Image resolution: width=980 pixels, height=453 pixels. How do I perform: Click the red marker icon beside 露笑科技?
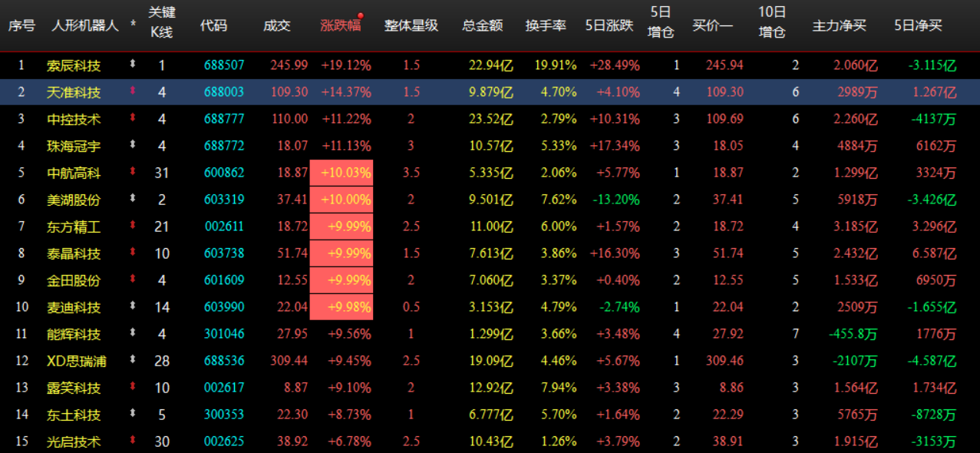(133, 387)
